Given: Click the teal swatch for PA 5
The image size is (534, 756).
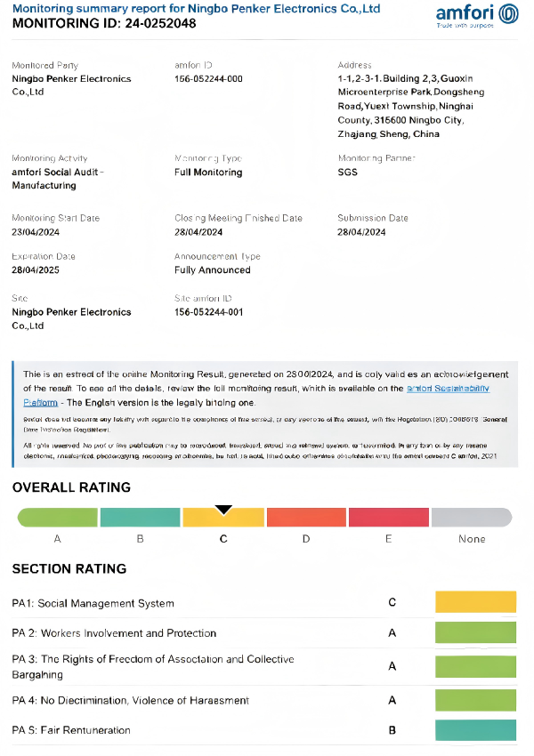Looking at the screenshot, I should click(x=475, y=730).
